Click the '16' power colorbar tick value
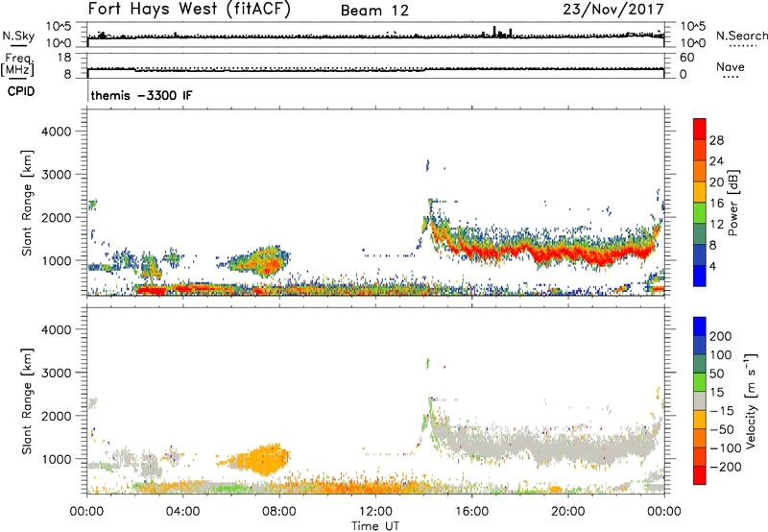Screen dimensions: 768x532 pos(716,203)
